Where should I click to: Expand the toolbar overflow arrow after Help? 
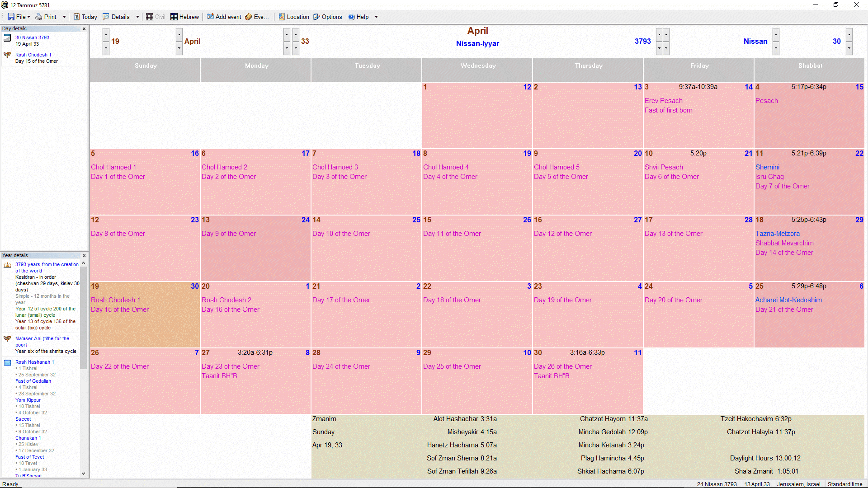pos(376,17)
